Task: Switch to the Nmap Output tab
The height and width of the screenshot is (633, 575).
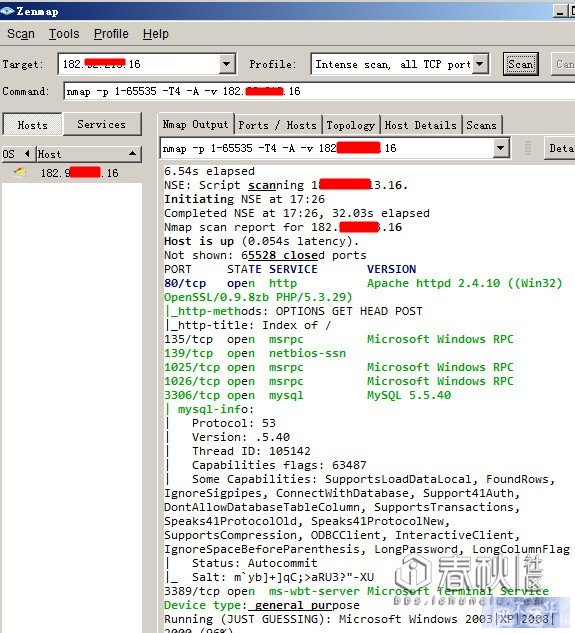Action: tap(195, 124)
